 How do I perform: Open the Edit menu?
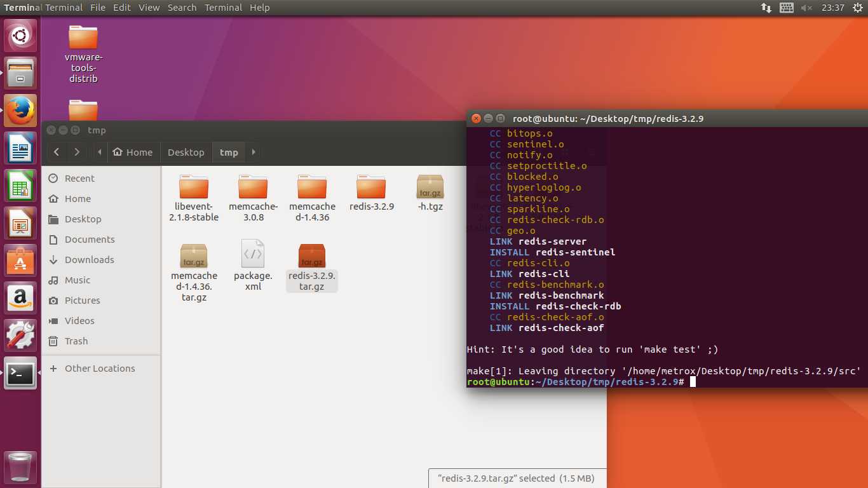click(x=122, y=8)
